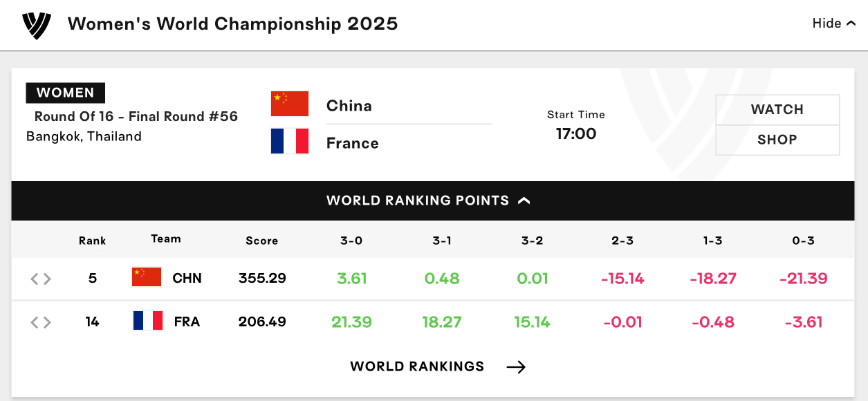
Task: Collapse the World Ranking Points section
Action: point(433,200)
